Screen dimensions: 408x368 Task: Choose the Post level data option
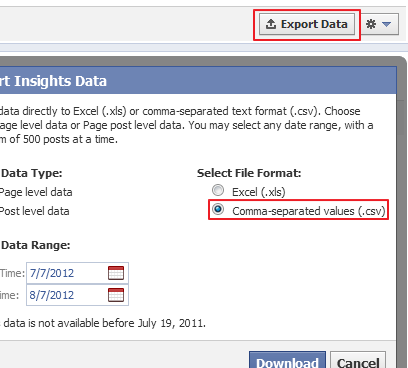(35, 211)
